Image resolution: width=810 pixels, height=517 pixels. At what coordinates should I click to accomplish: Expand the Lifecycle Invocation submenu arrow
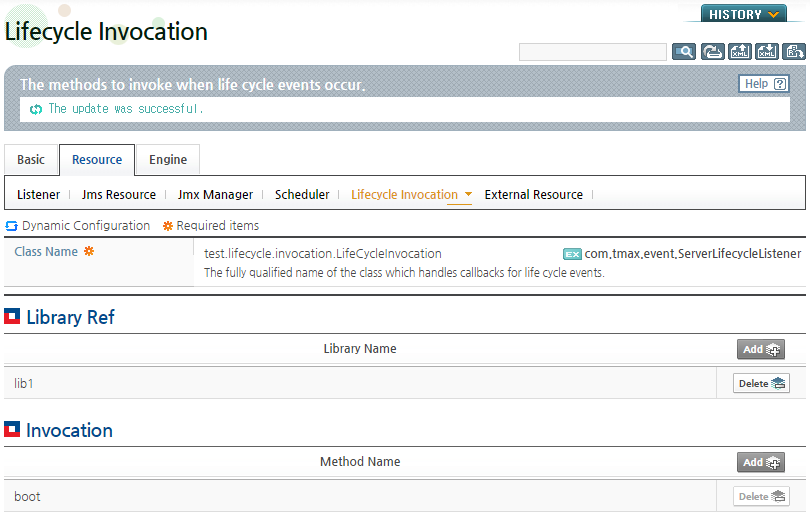click(x=468, y=194)
